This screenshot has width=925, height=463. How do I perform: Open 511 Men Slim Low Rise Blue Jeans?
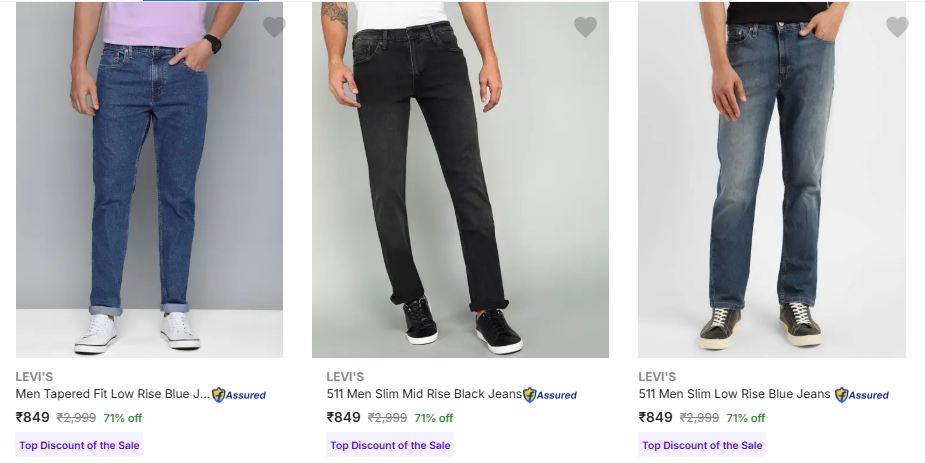[734, 394]
